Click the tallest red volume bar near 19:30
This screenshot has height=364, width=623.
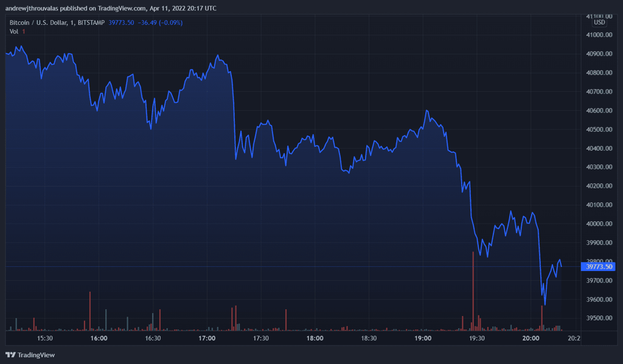pyautogui.click(x=473, y=292)
